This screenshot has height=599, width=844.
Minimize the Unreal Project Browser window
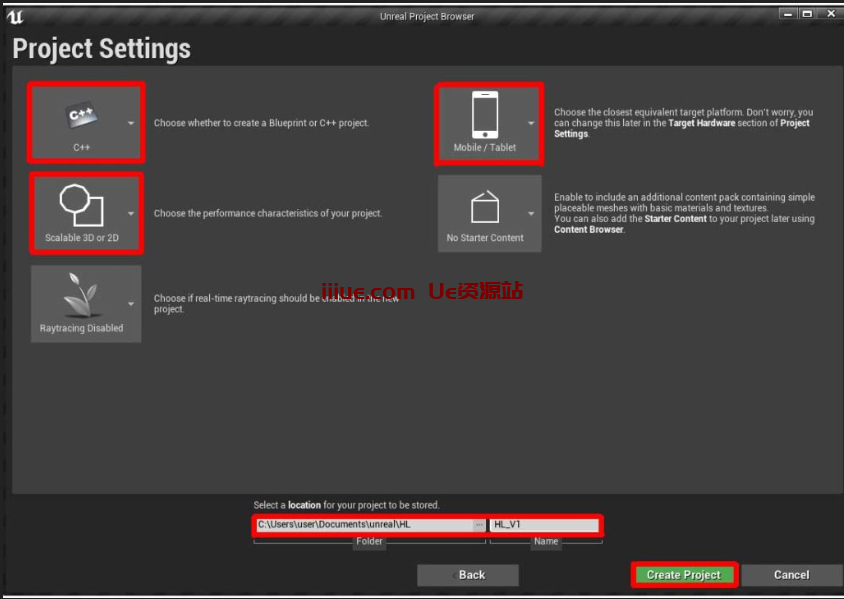[x=786, y=14]
